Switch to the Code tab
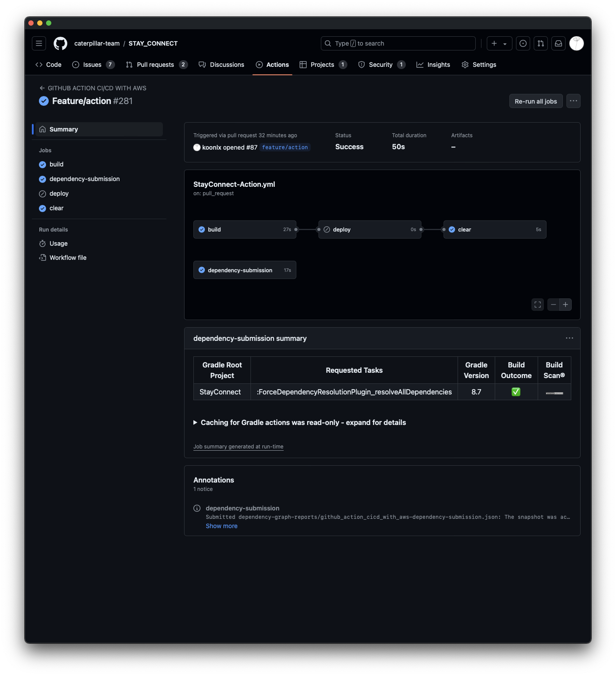616x676 pixels. pyautogui.click(x=48, y=65)
